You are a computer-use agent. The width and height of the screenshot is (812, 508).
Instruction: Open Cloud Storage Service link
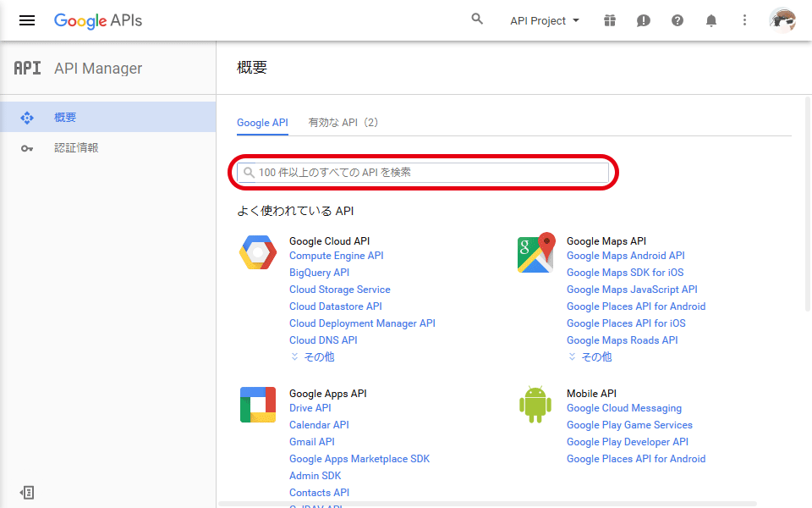pyautogui.click(x=340, y=290)
